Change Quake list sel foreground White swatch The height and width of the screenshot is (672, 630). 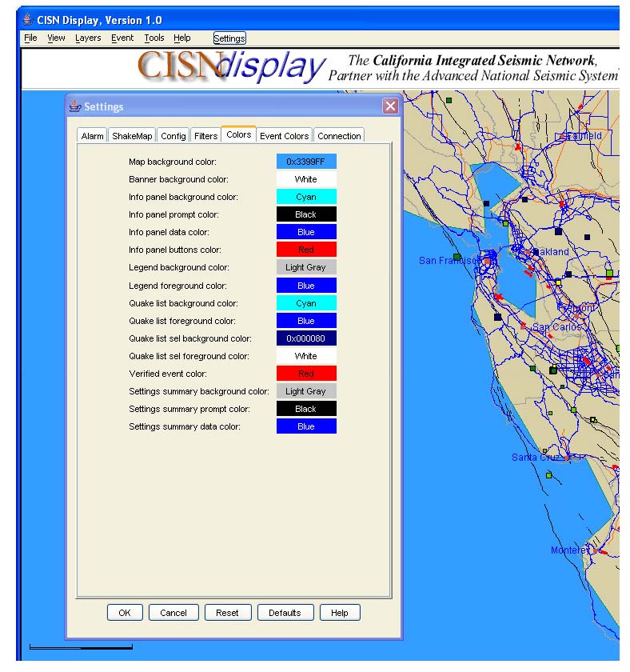(306, 356)
